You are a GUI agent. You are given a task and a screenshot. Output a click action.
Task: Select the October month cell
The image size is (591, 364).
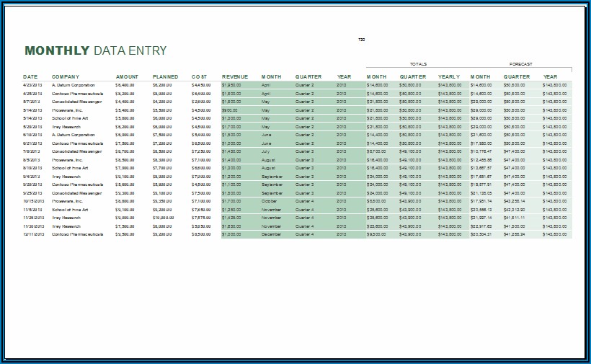tap(270, 201)
